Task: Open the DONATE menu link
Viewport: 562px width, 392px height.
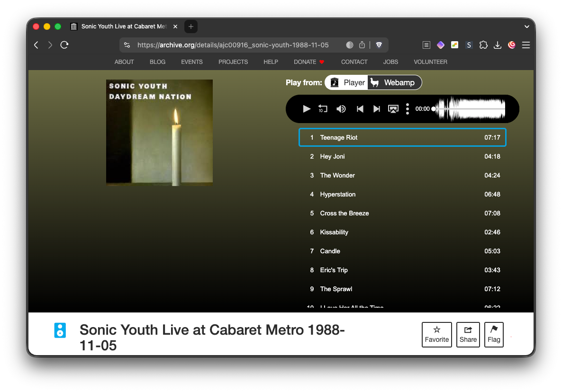Action: (309, 62)
